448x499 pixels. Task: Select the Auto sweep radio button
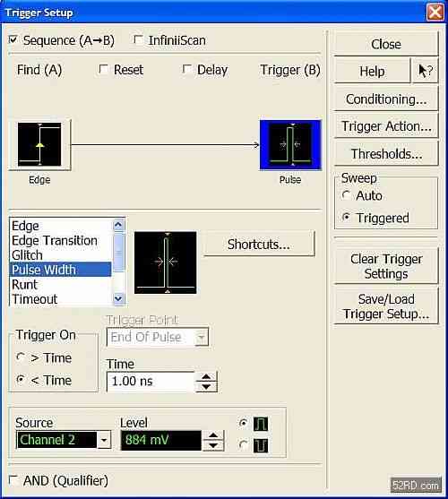click(x=346, y=195)
